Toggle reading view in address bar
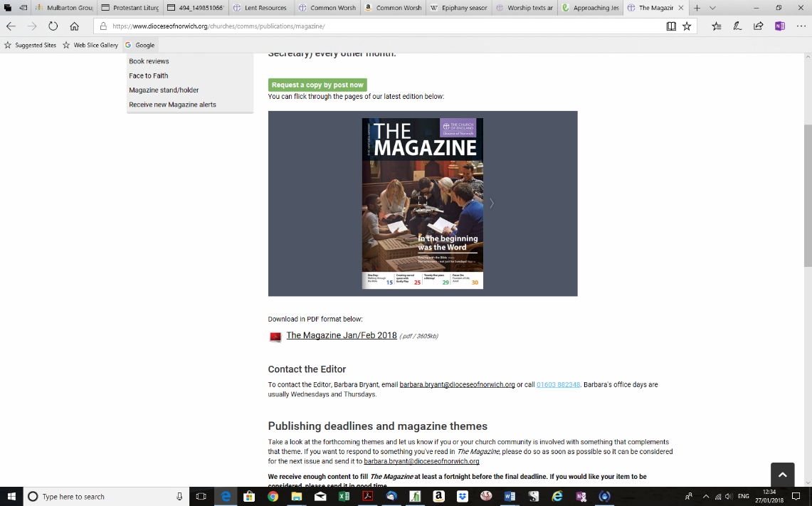 pos(671,26)
